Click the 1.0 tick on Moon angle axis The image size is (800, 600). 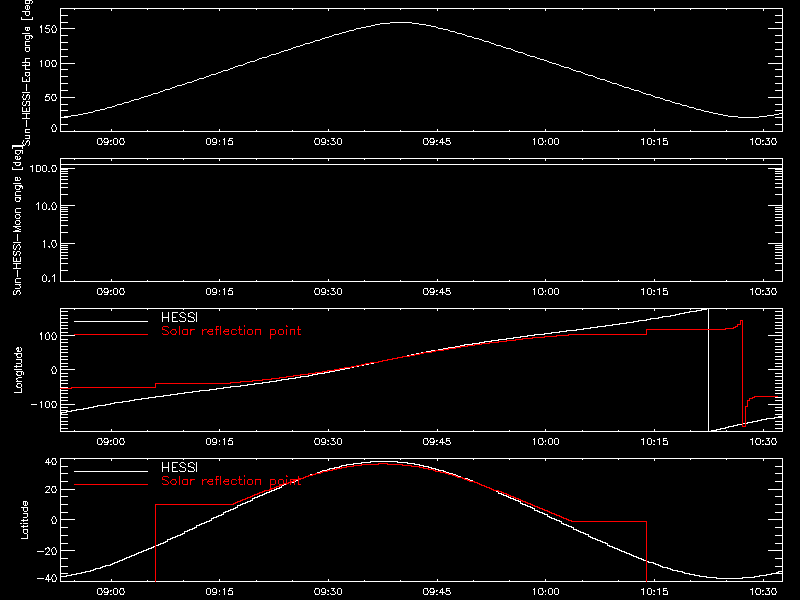(x=49, y=244)
